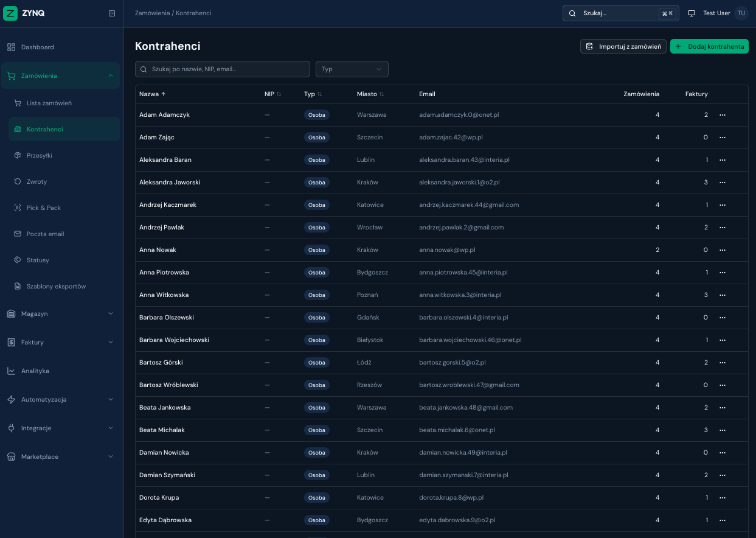Open Poczta email envelope icon
Viewport: 756px width, 538px height.
pos(18,234)
